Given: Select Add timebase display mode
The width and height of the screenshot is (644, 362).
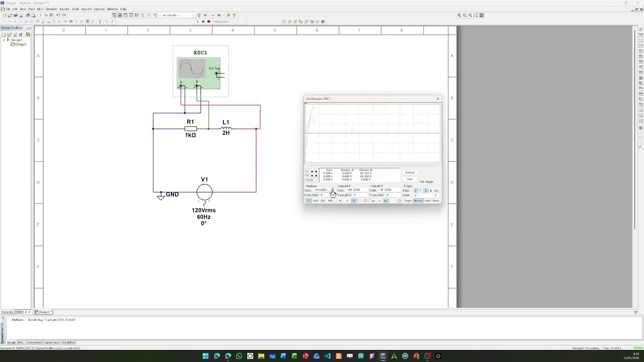Looking at the screenshot, I should tap(315, 201).
